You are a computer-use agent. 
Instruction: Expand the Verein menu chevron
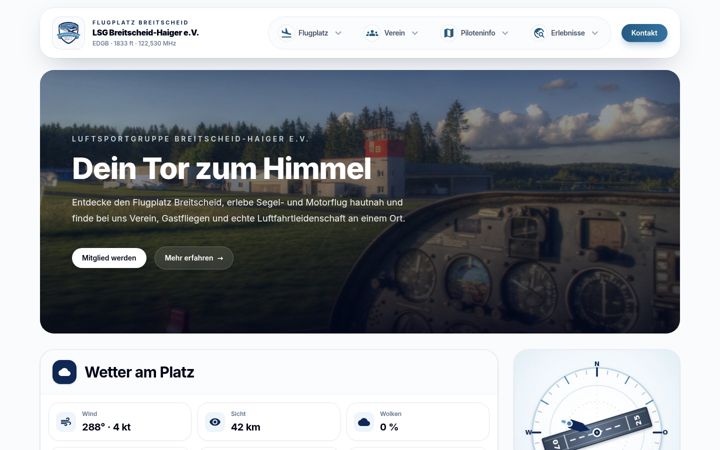[x=415, y=33]
